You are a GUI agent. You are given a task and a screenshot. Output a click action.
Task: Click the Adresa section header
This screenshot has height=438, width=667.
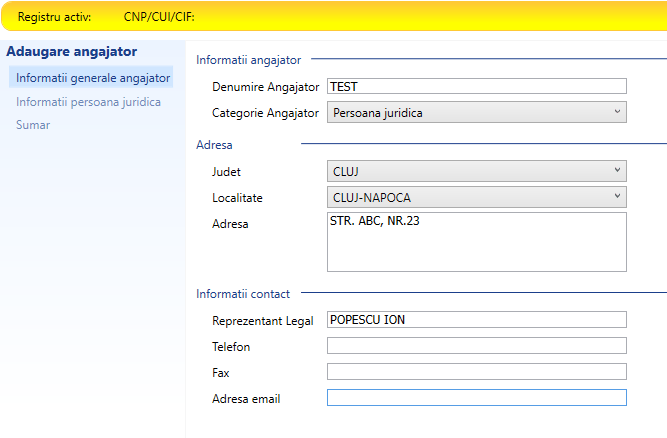[214, 145]
